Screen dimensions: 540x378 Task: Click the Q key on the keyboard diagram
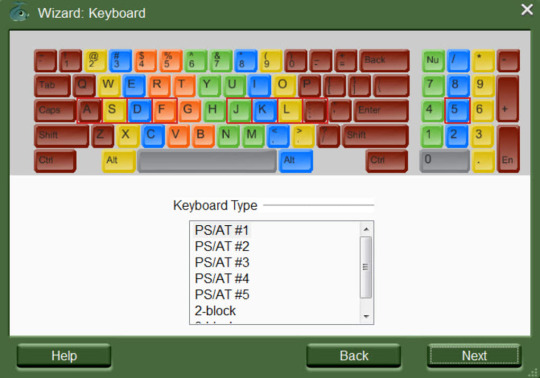point(84,85)
